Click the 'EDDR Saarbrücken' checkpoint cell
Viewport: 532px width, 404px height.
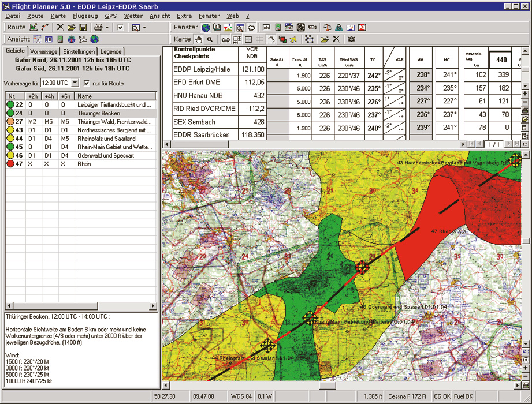[x=205, y=134]
